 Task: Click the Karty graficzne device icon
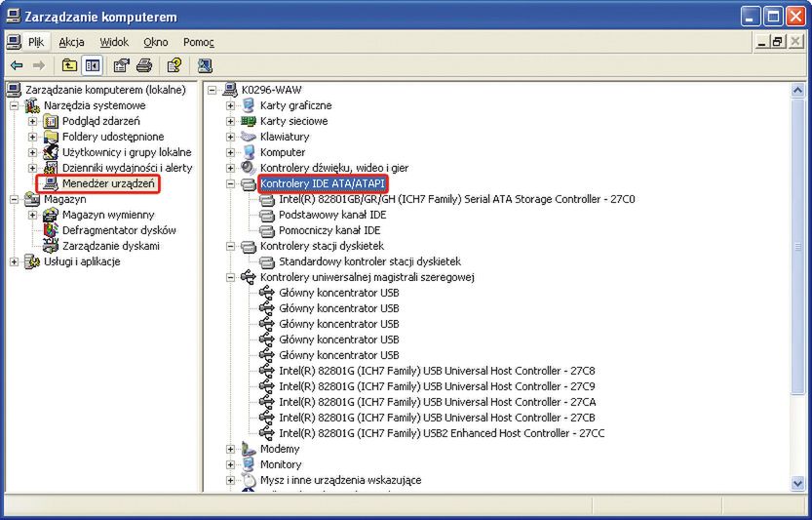click(249, 105)
